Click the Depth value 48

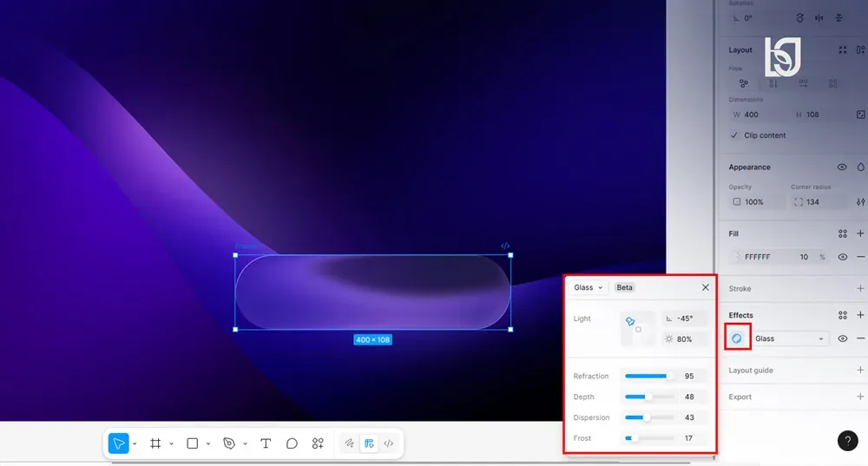(689, 397)
